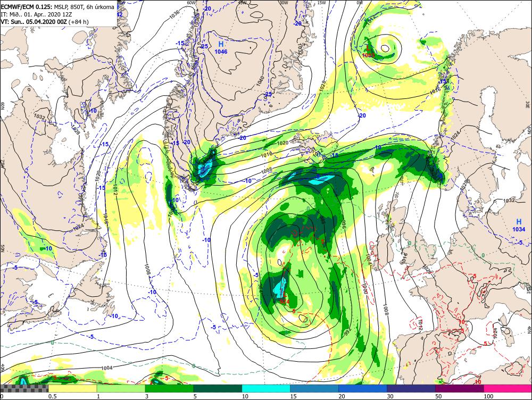Click the red 'L 1003' low marker near Svalbard
Viewport: 532px width, 400px height.
point(369,51)
